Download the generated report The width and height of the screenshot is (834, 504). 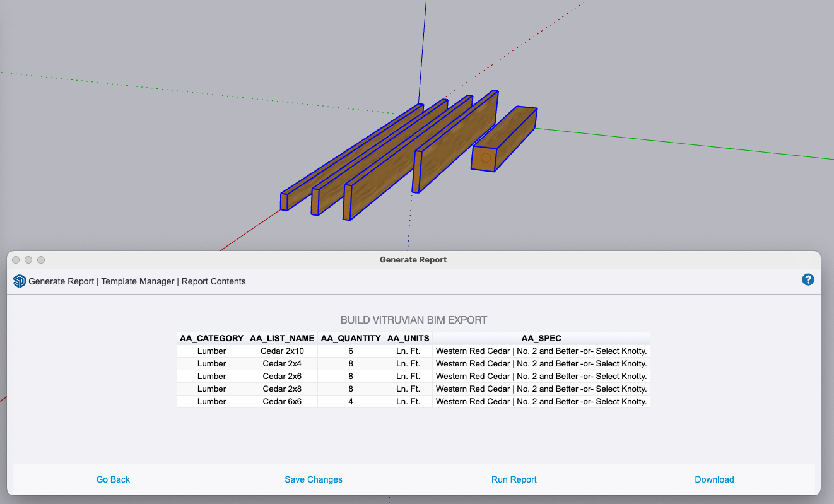[714, 479]
